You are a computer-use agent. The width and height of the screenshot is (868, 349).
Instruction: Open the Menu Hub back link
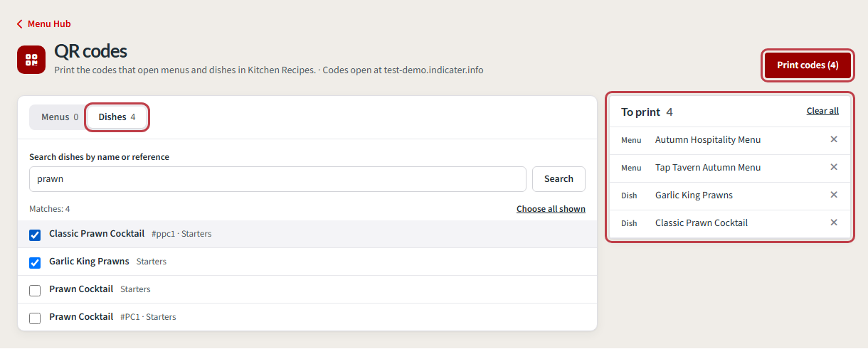pos(43,24)
